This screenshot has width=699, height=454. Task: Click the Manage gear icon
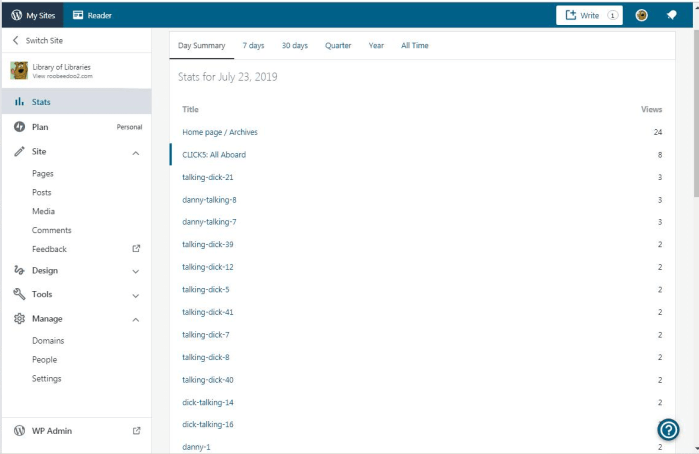(19, 318)
